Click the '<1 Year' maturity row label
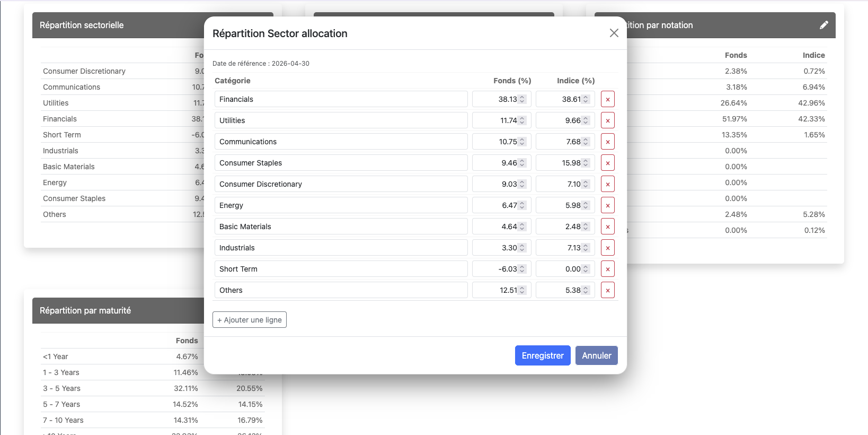This screenshot has width=868, height=435. point(56,356)
